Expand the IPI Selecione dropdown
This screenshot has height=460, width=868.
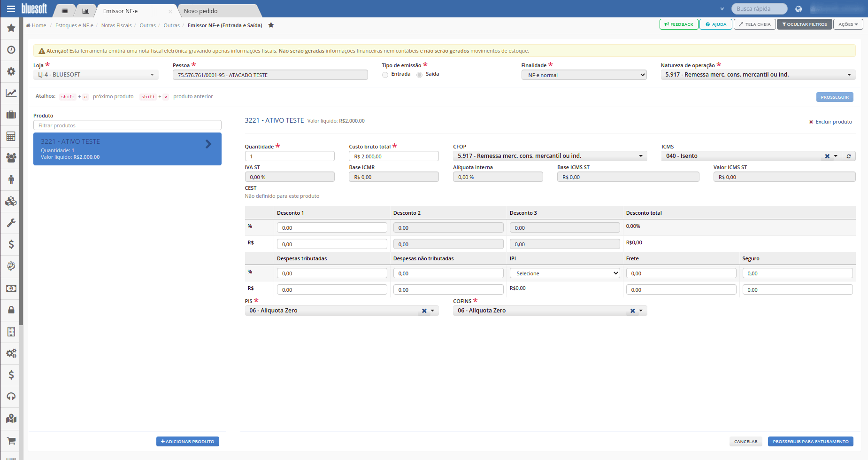[x=565, y=273]
